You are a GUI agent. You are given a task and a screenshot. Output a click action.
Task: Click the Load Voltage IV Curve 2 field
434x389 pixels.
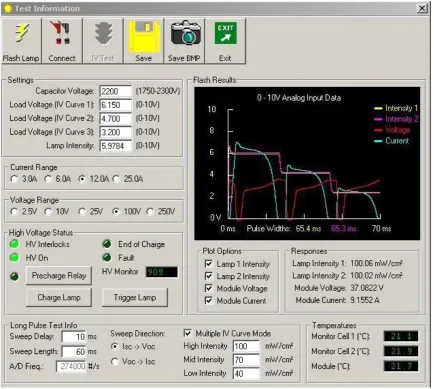[x=115, y=119]
